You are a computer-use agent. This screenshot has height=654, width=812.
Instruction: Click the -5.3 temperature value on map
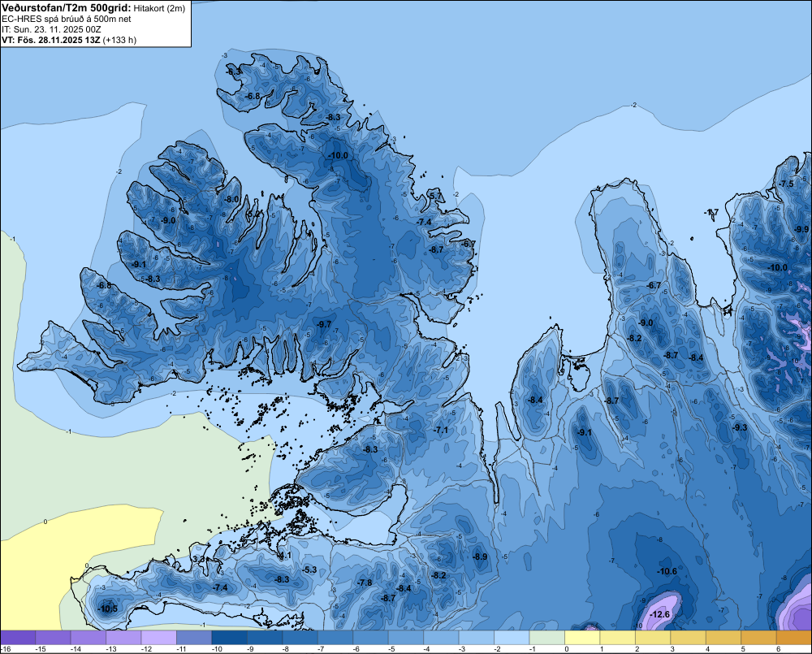coord(309,570)
